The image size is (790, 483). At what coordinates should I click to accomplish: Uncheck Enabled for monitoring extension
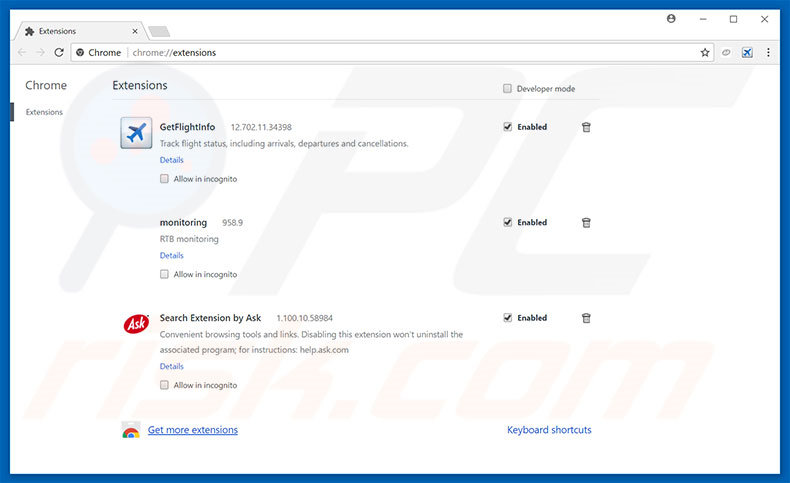pyautogui.click(x=507, y=222)
